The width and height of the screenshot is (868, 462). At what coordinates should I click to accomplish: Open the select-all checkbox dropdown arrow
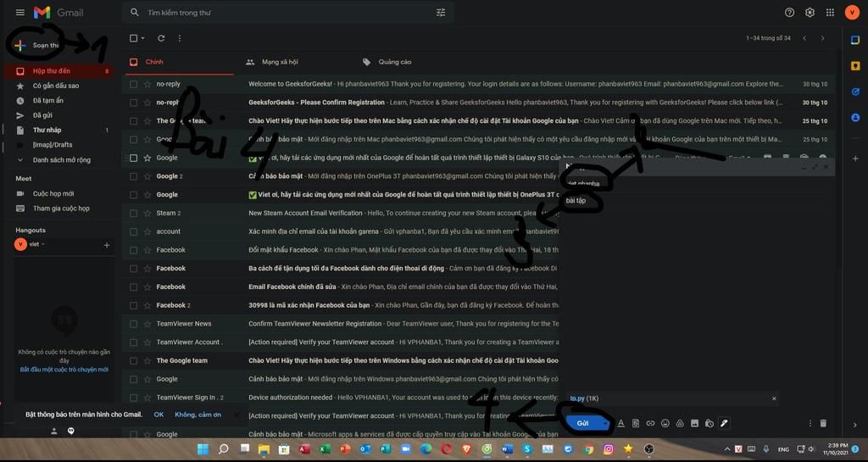[x=142, y=38]
